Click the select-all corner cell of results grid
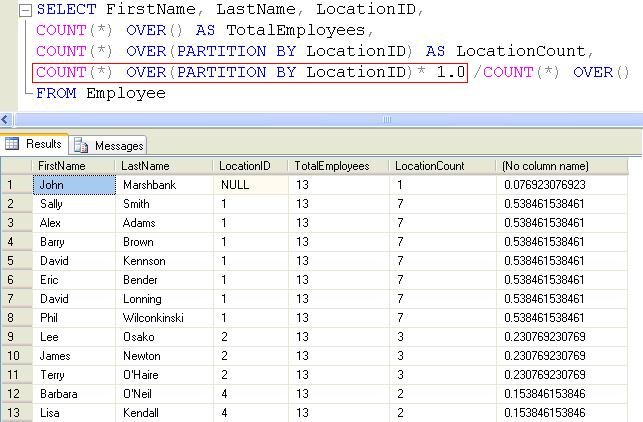Screen dimensions: 643x422 (x=16, y=166)
